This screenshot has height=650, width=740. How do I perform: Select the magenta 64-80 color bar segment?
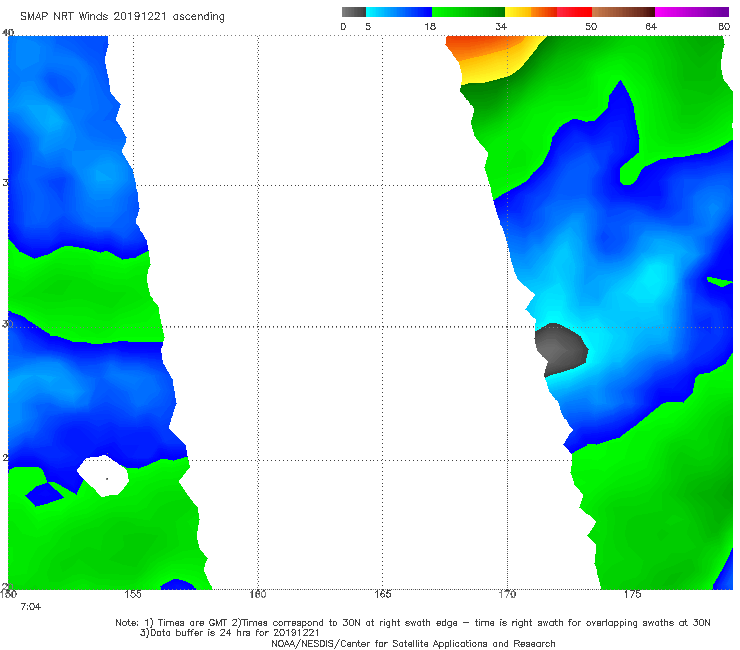tap(692, 12)
